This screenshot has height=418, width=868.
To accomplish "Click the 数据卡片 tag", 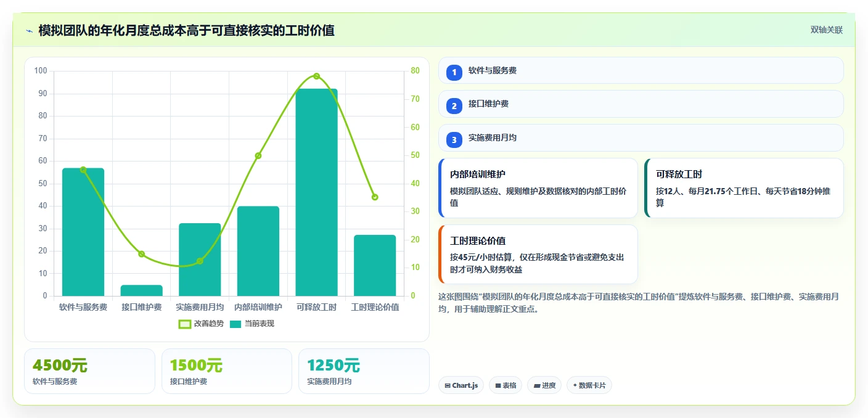I will pos(589,385).
